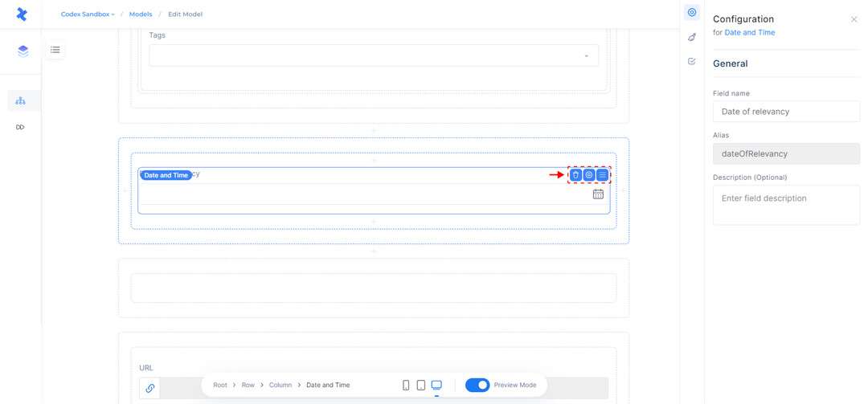
Task: Select Column in the element path
Action: [280, 386]
